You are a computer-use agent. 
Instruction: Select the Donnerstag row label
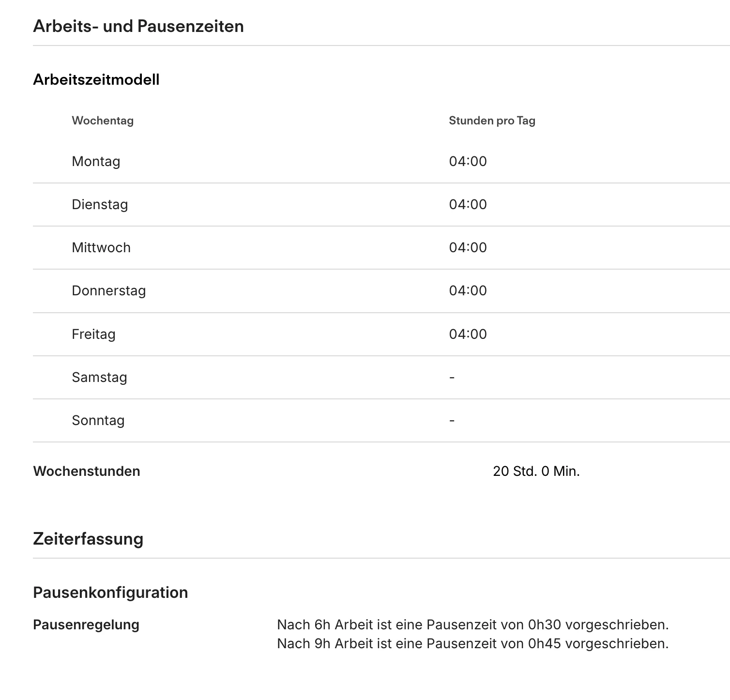point(108,290)
